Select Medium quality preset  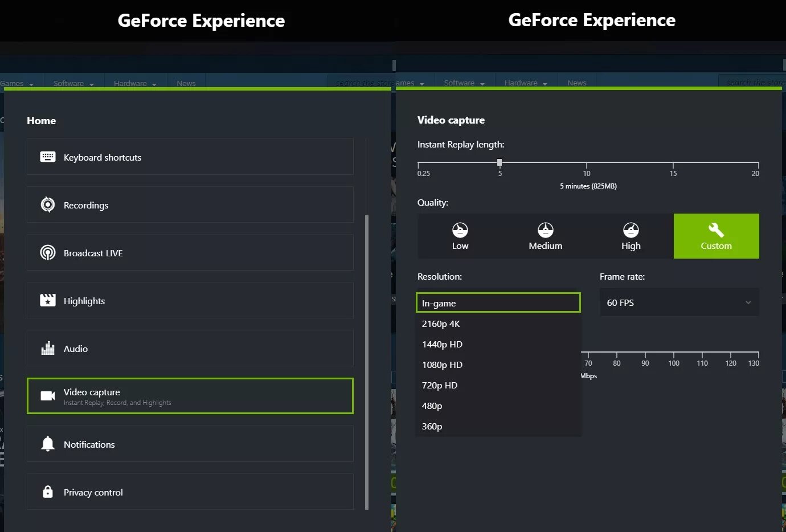pos(546,236)
